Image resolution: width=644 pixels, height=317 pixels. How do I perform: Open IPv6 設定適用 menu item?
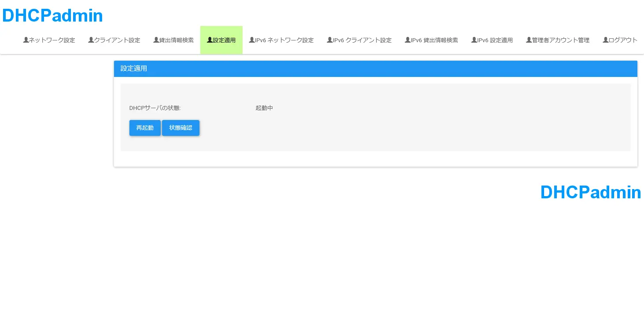[492, 40]
